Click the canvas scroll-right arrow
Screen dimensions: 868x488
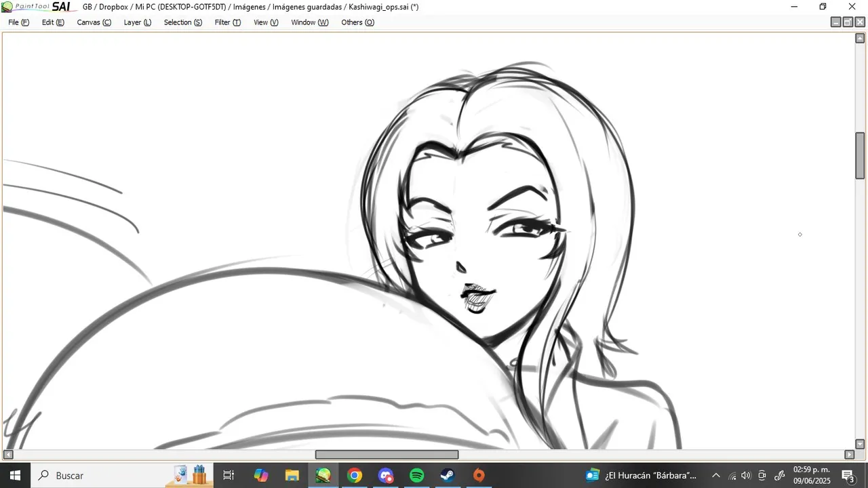(x=849, y=455)
